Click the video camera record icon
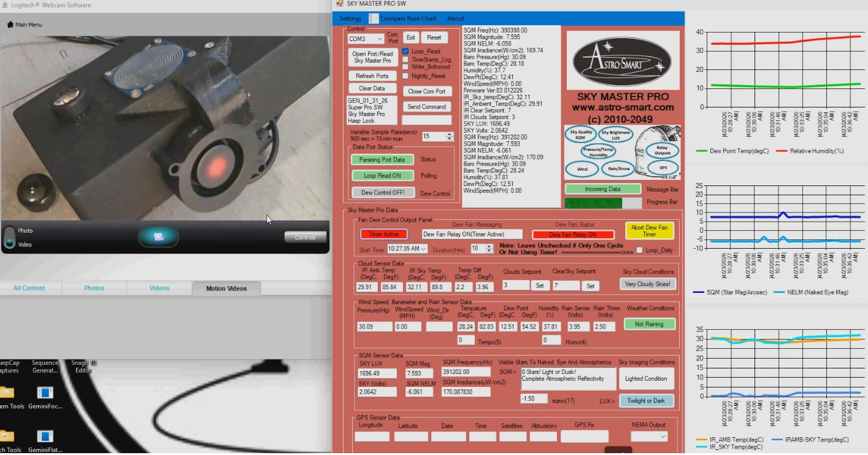Screen dimensions: 868x455 point(158,237)
